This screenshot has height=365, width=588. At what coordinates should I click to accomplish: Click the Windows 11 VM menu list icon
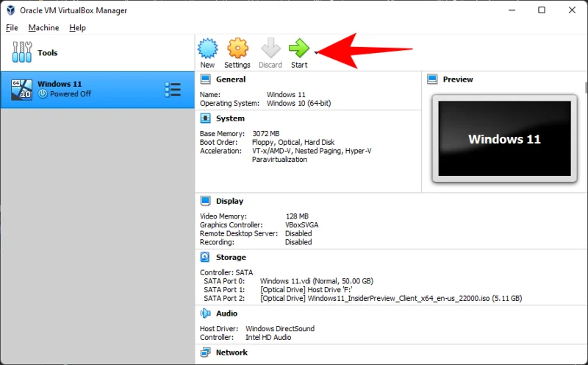173,90
